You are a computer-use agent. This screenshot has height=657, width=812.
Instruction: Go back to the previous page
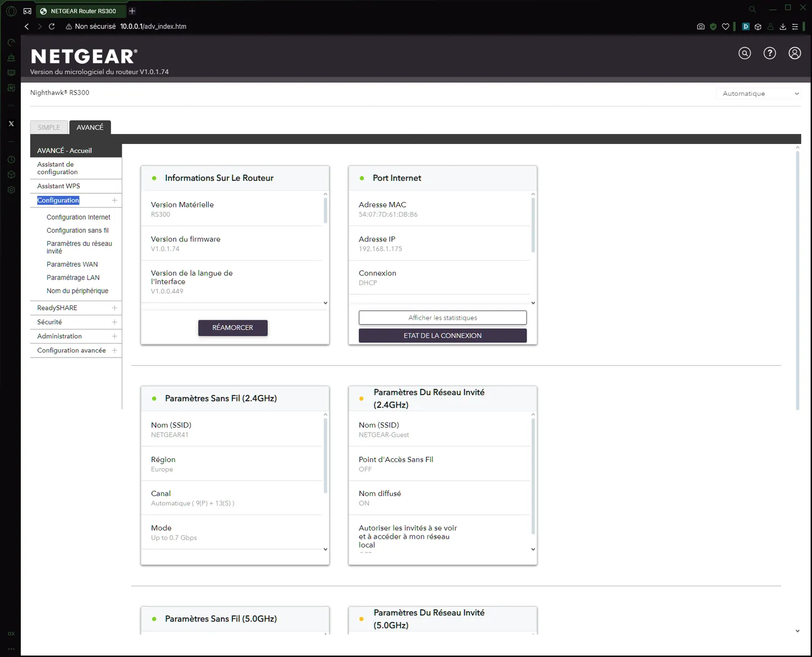click(26, 26)
